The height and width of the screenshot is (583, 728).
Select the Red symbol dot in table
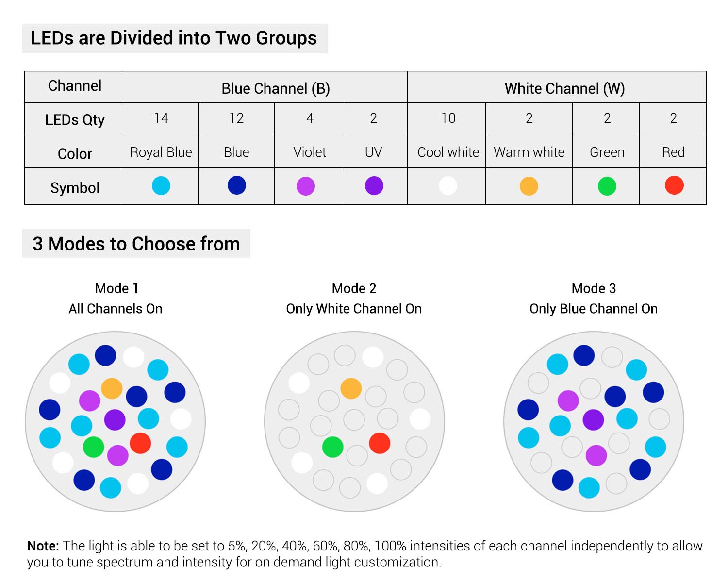[x=674, y=185]
